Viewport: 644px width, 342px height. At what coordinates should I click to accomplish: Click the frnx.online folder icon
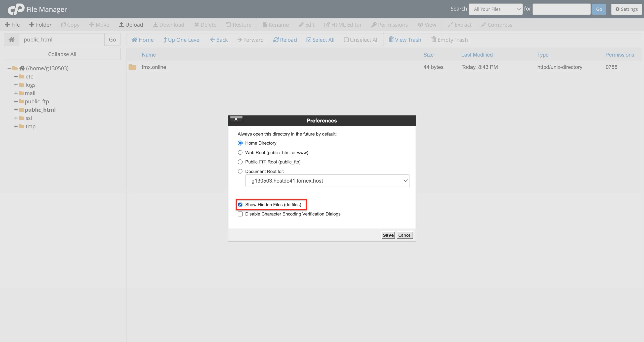tap(132, 67)
